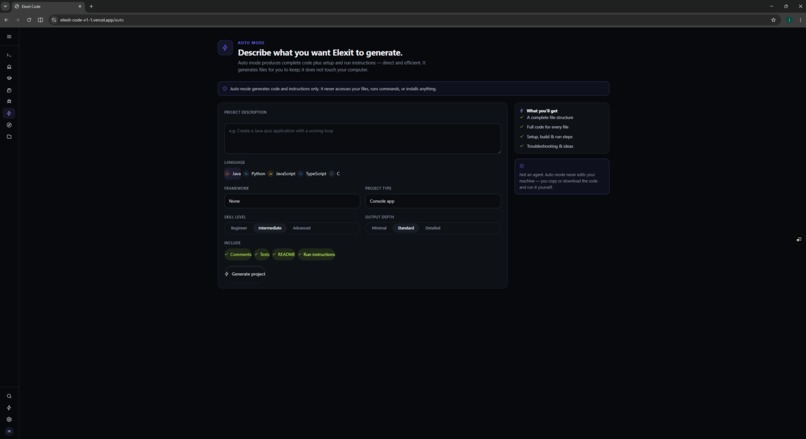Viewport: 806px width, 439px height.
Task: Click the Auto Mode header sparkle icon
Action: click(x=225, y=48)
